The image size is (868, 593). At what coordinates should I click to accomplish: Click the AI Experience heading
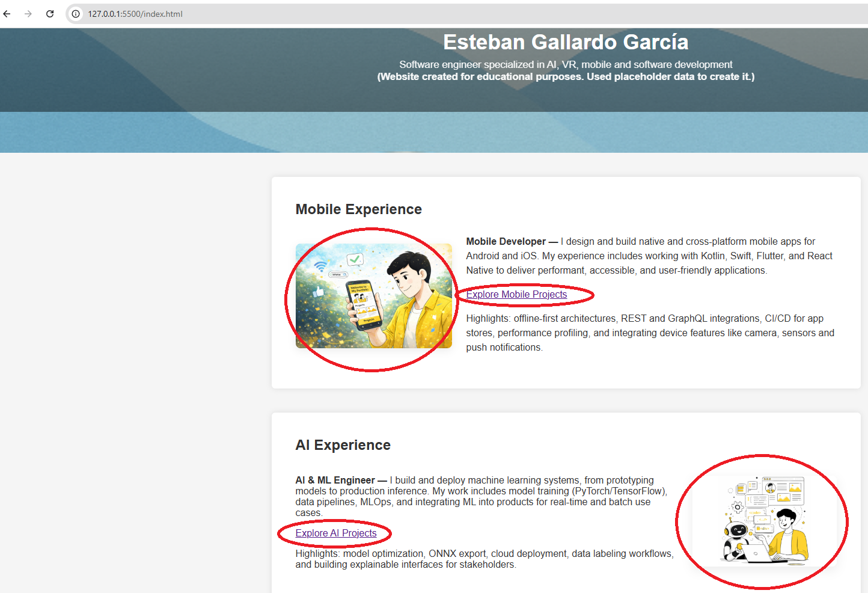click(343, 445)
